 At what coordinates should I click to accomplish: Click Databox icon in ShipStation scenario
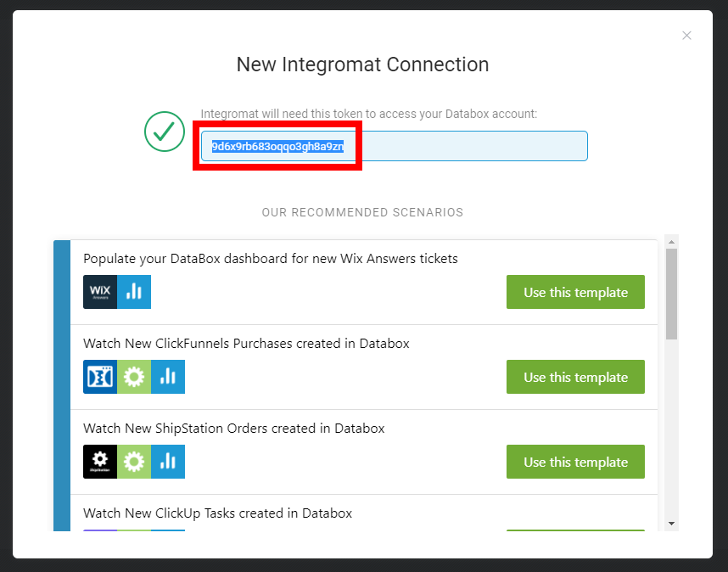[168, 462]
